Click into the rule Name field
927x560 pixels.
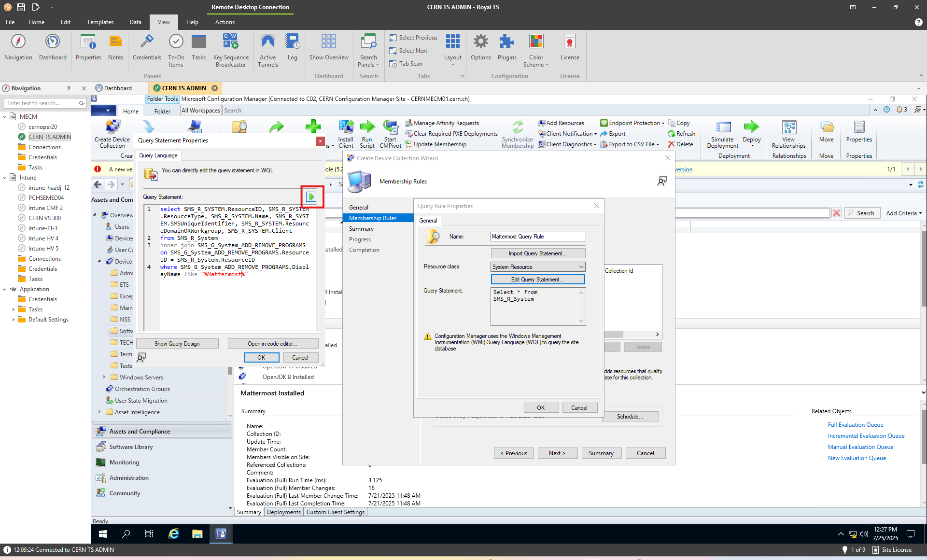coord(537,237)
